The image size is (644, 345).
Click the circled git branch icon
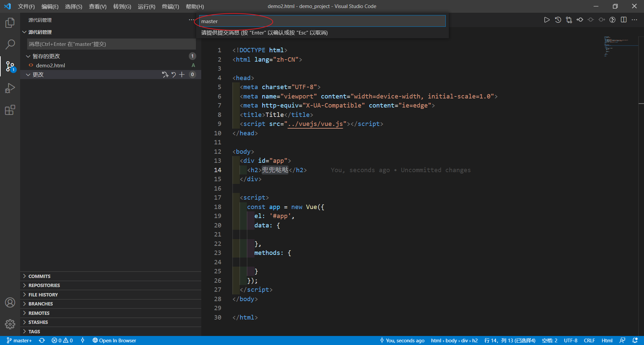click(x=612, y=20)
